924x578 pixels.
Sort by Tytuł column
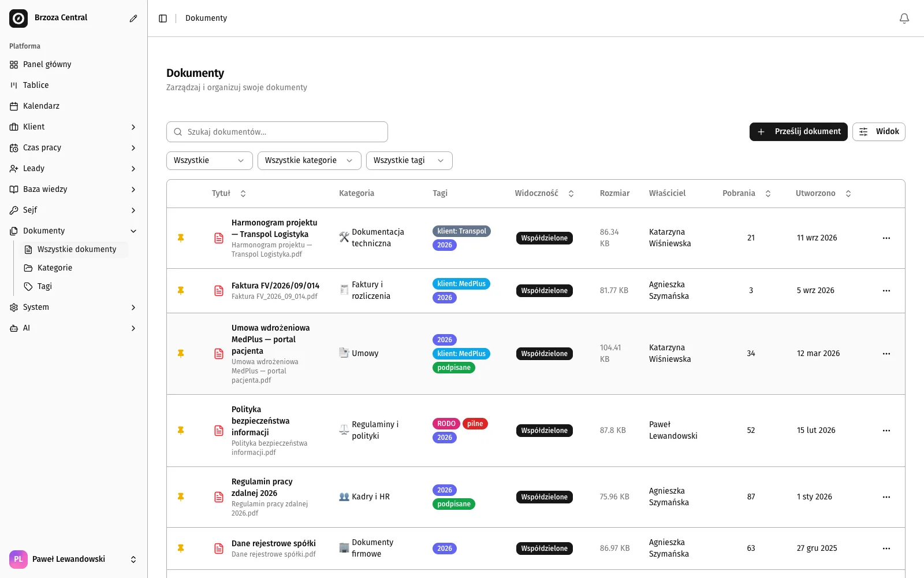click(229, 194)
